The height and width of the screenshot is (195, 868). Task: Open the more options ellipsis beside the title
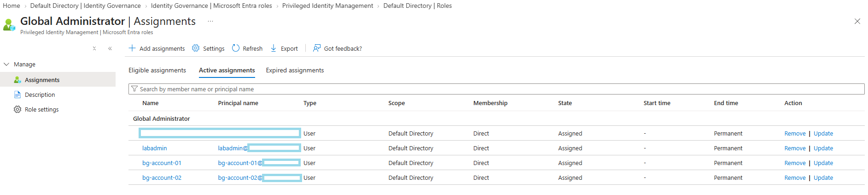[x=210, y=21]
